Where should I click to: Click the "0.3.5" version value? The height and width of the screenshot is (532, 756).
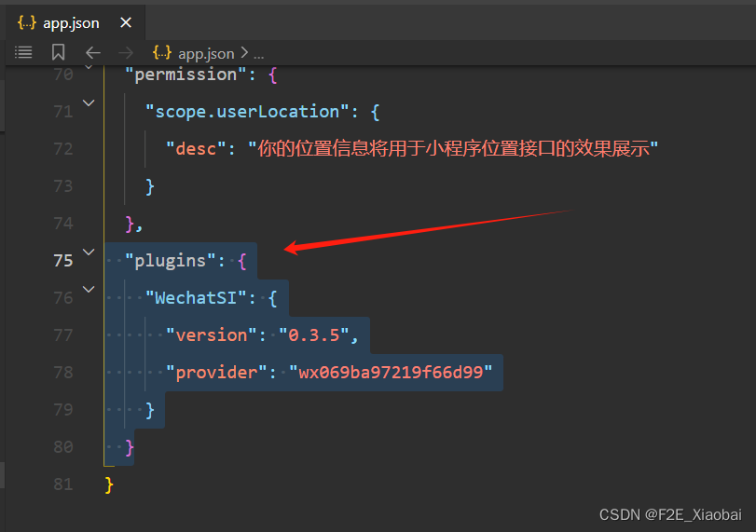coord(314,334)
